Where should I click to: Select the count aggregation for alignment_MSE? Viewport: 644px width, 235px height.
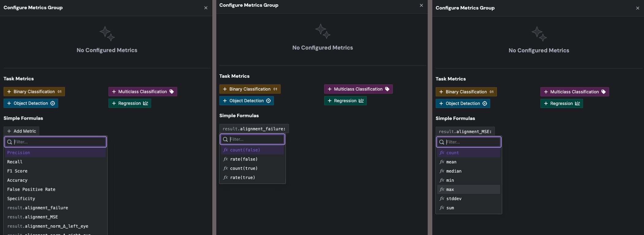469,153
